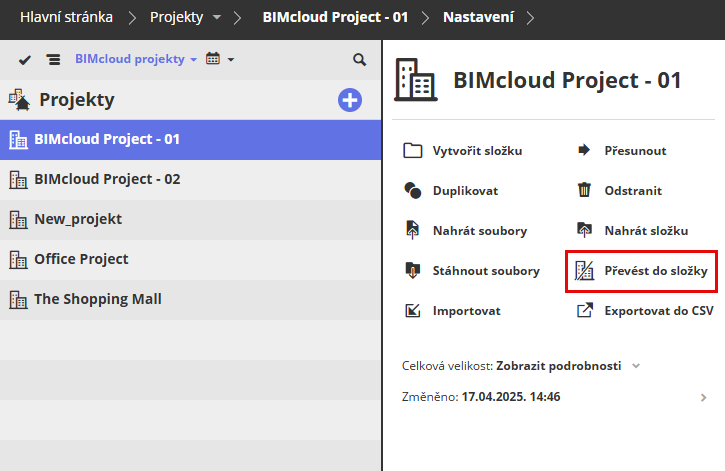Viewport: 725px width, 471px height.
Task: Click the checkmark selection icon in list toolbar
Action: (x=25, y=60)
